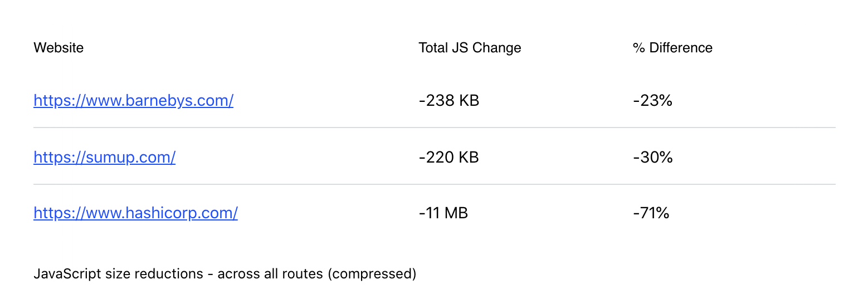Open the barnebys.com website link

134,101
